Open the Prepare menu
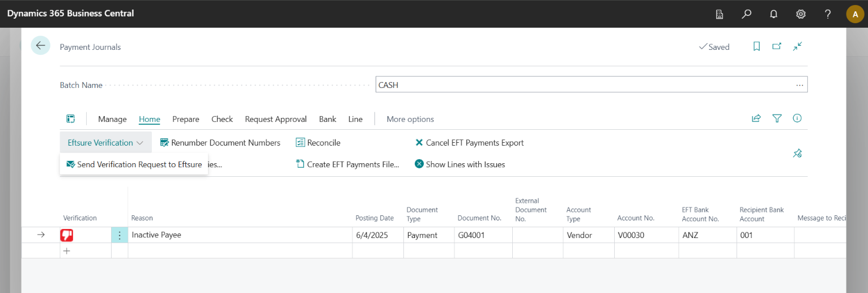 point(186,119)
